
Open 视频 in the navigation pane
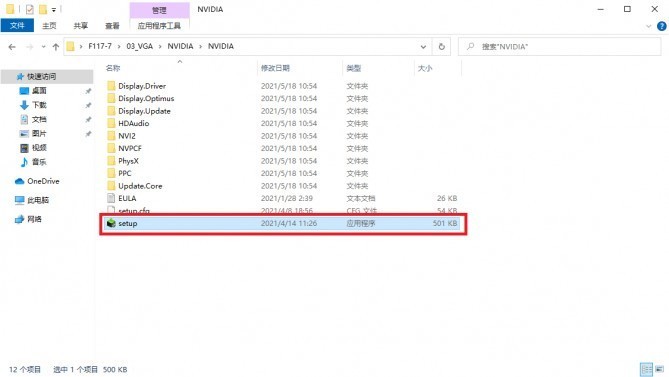click(39, 148)
